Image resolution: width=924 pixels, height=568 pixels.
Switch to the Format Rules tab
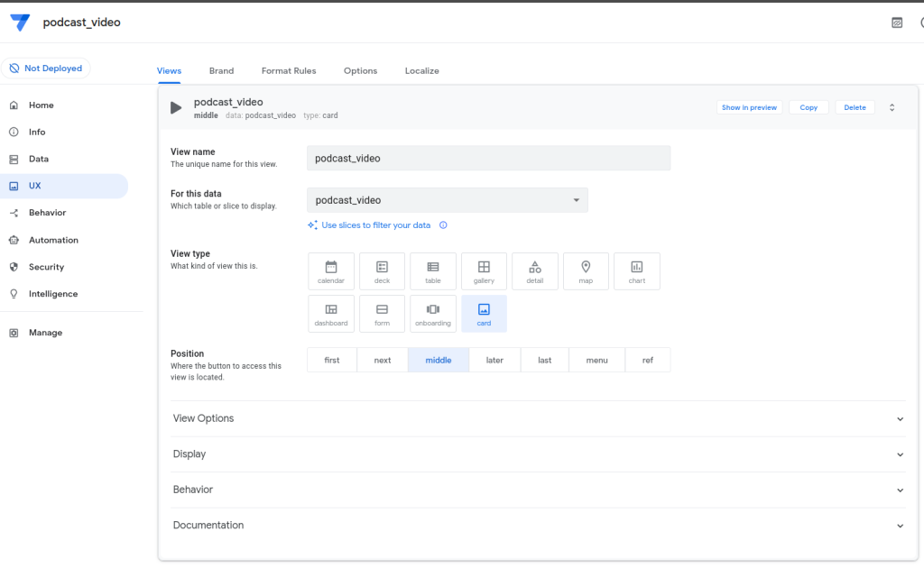point(289,70)
